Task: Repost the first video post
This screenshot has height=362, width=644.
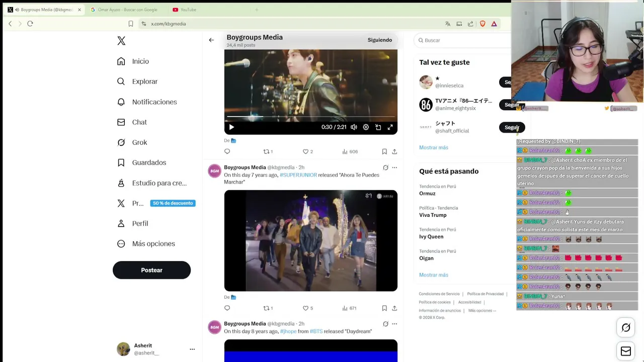Action: tap(268, 151)
